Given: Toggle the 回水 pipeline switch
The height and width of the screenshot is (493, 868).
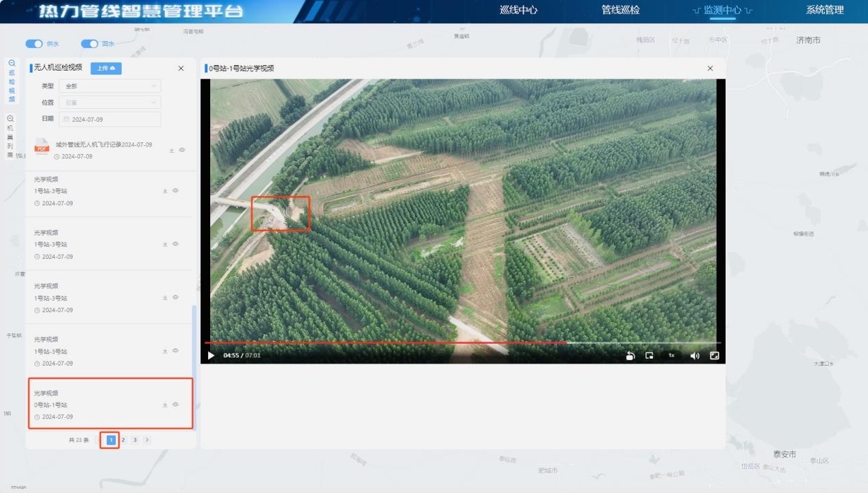Looking at the screenshot, I should coord(90,44).
